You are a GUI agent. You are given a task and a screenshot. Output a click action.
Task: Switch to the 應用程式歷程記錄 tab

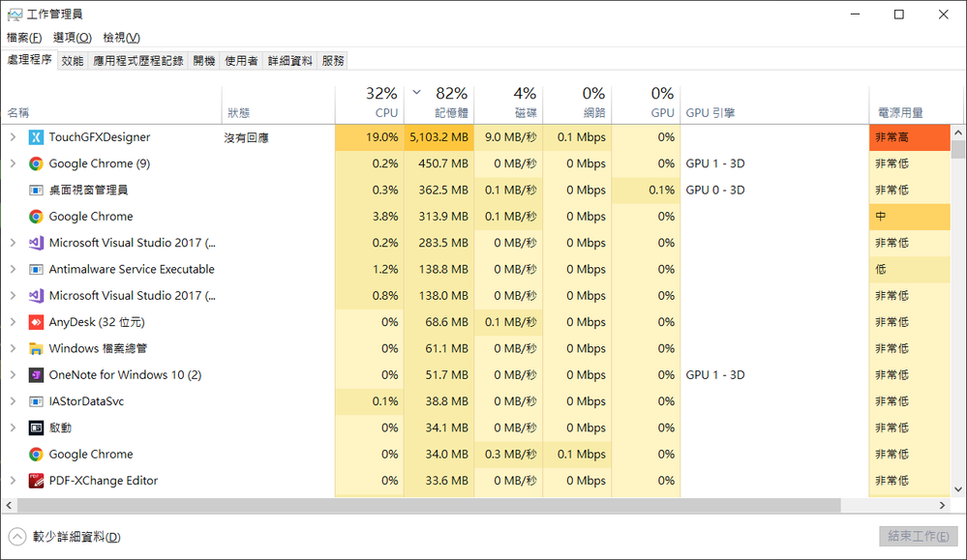(x=138, y=61)
